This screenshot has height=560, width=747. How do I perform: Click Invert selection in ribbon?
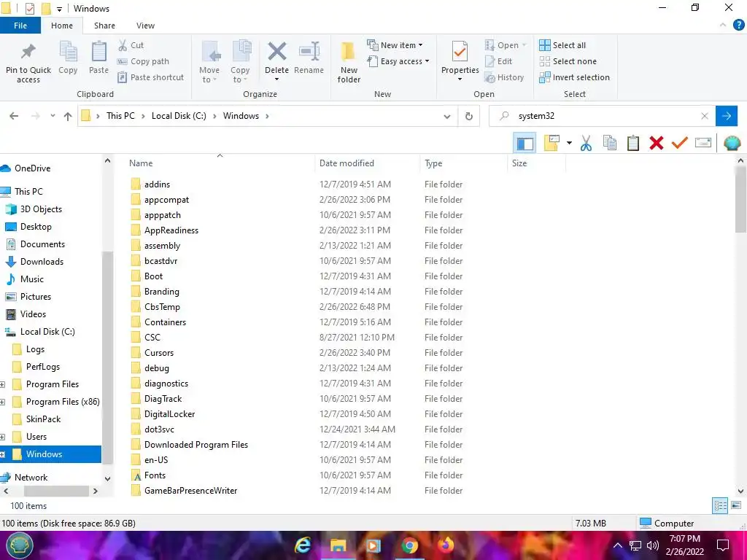pyautogui.click(x=575, y=77)
